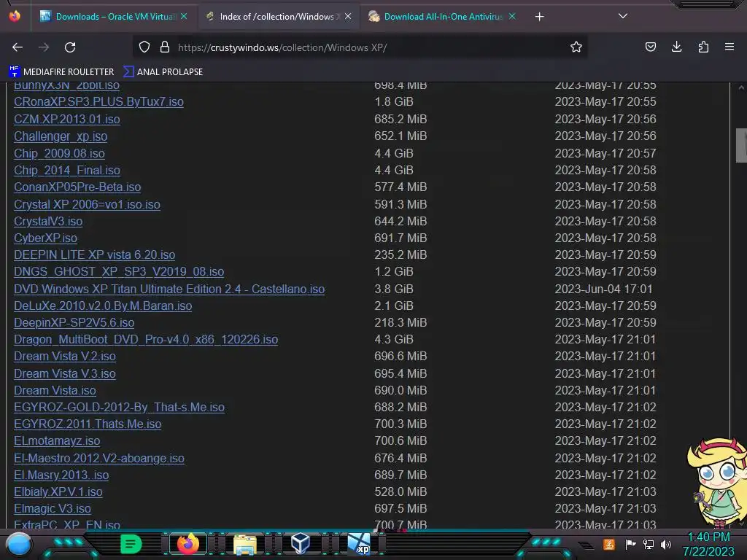Open the XP virtual machine taskbar icon
This screenshot has width=747, height=560.
(359, 544)
